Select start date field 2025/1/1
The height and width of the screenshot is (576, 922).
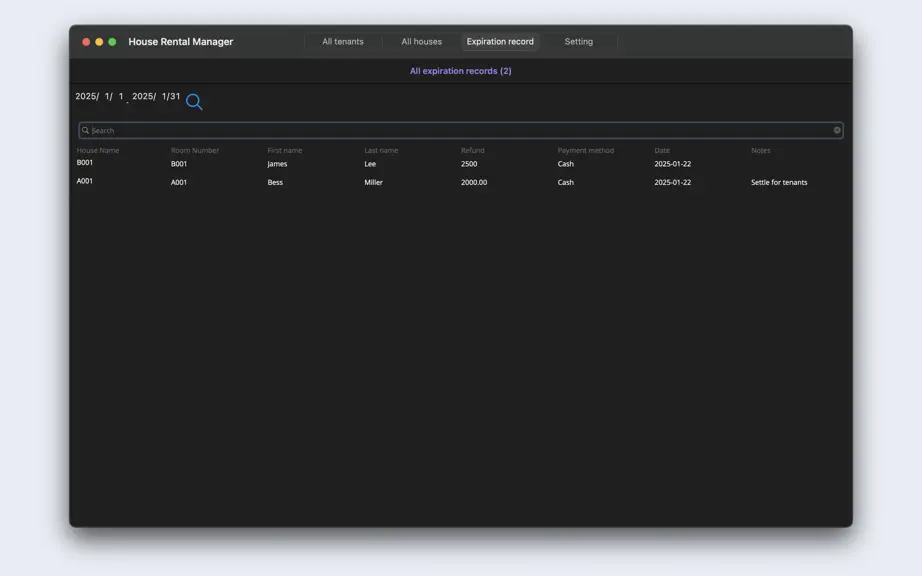point(99,96)
